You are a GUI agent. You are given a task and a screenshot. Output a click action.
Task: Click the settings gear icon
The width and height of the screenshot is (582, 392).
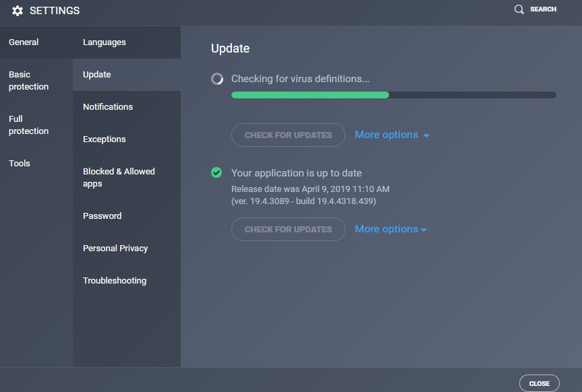coord(18,11)
